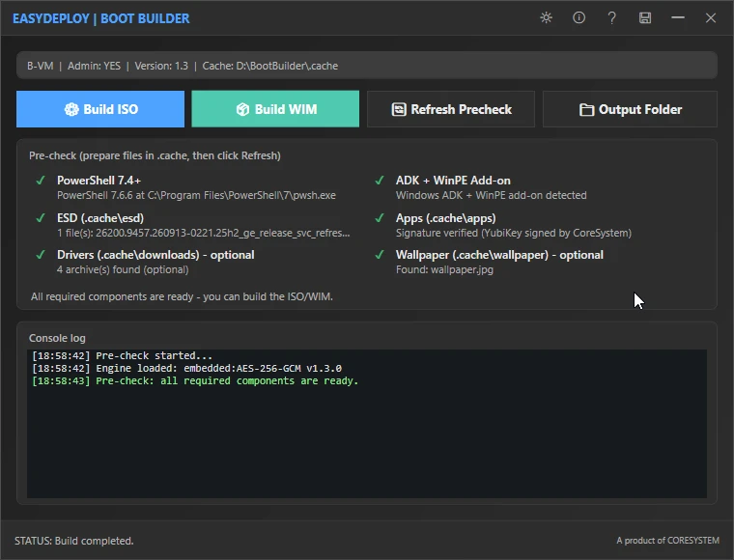Start the Build WIM process
Screen dimensions: 734x560
point(275,109)
